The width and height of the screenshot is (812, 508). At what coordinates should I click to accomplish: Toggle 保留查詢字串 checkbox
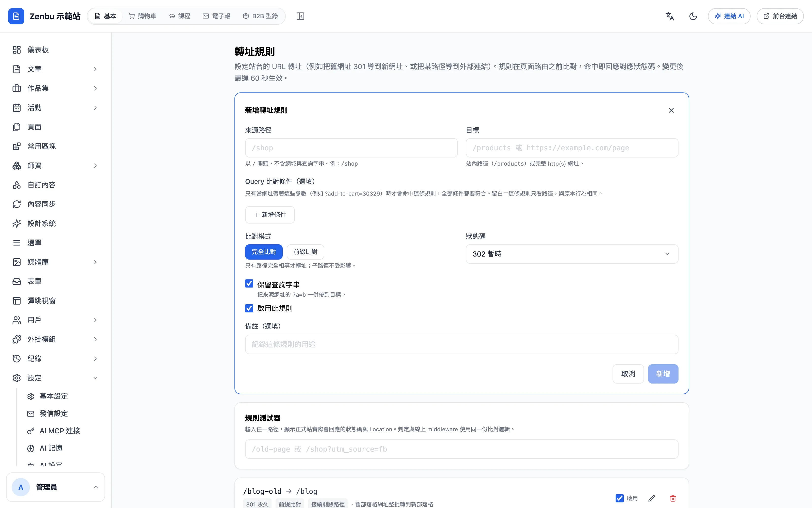point(249,283)
